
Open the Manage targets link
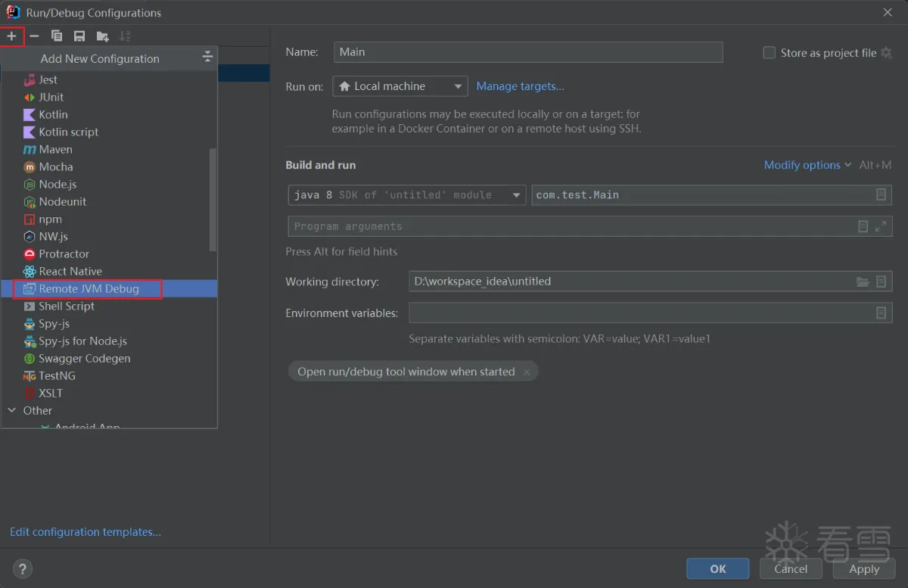pos(520,86)
